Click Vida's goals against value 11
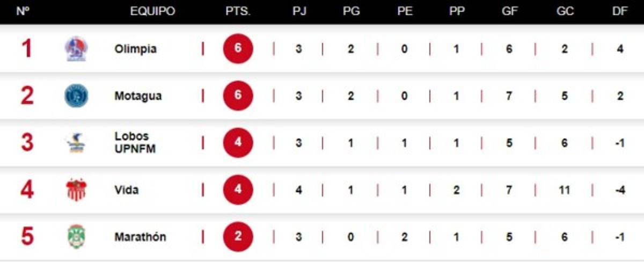Image resolution: width=644 pixels, height=262 pixels. click(564, 190)
